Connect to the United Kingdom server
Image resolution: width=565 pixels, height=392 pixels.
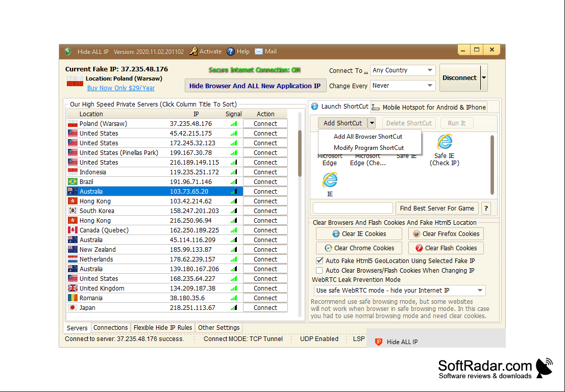[265, 289]
